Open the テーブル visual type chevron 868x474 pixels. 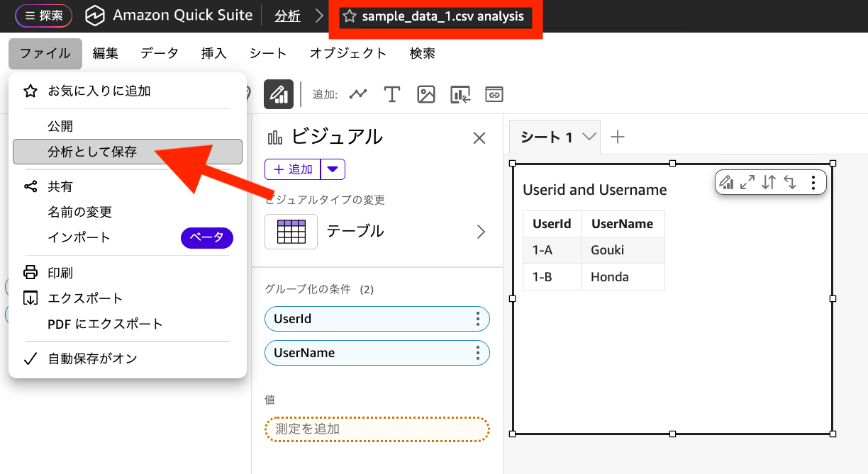[x=481, y=231]
